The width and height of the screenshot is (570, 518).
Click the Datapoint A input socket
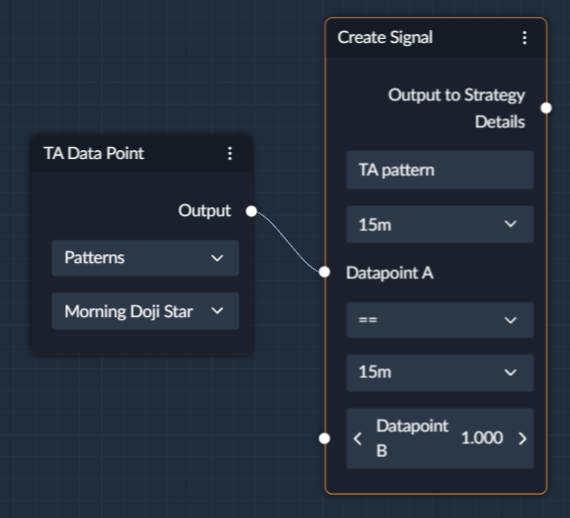(x=324, y=272)
